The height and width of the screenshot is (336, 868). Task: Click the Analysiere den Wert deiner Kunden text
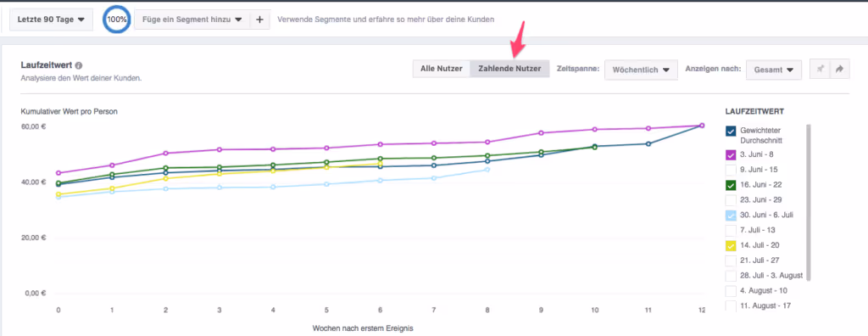pyautogui.click(x=81, y=78)
